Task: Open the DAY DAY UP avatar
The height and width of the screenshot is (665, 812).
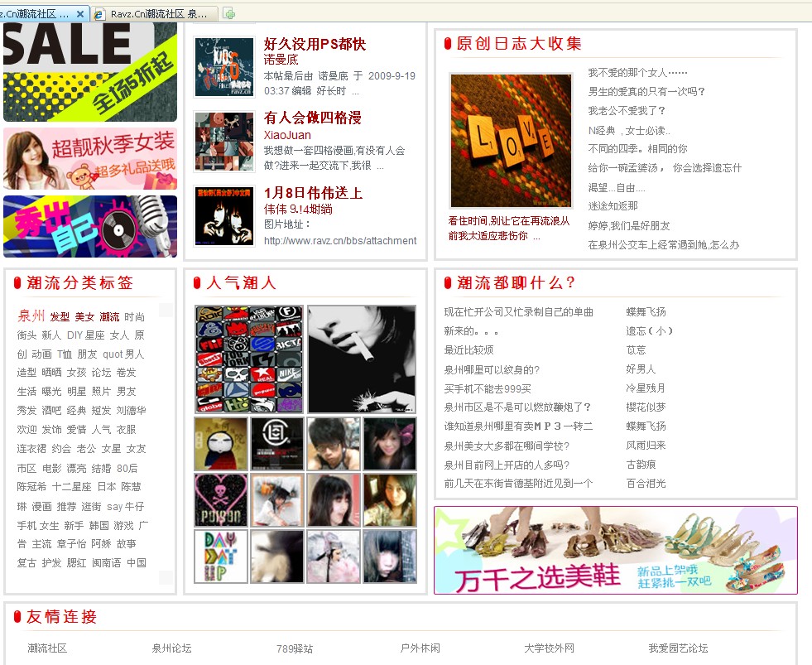Action: point(221,557)
